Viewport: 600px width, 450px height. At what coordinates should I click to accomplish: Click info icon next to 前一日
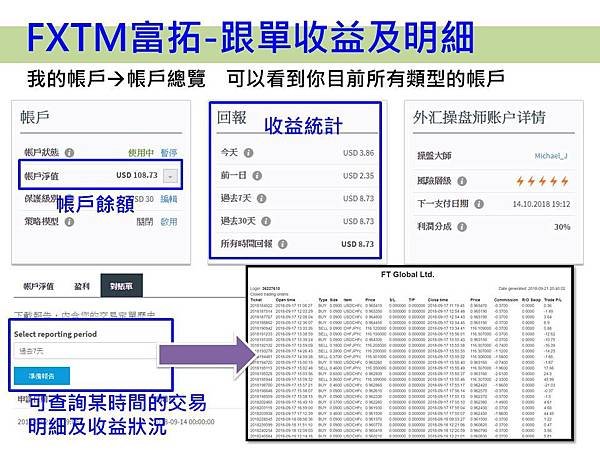point(257,176)
